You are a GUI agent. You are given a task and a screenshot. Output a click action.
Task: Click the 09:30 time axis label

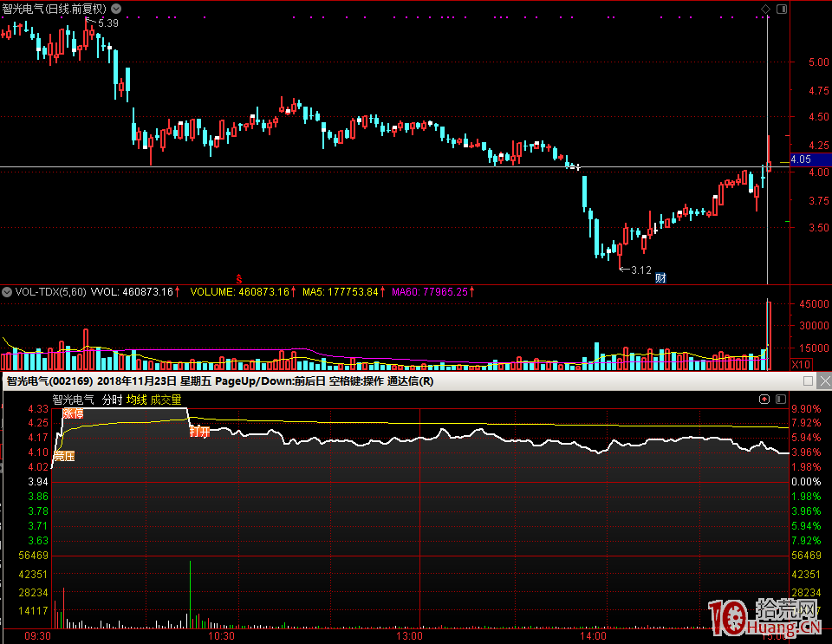[x=38, y=635]
